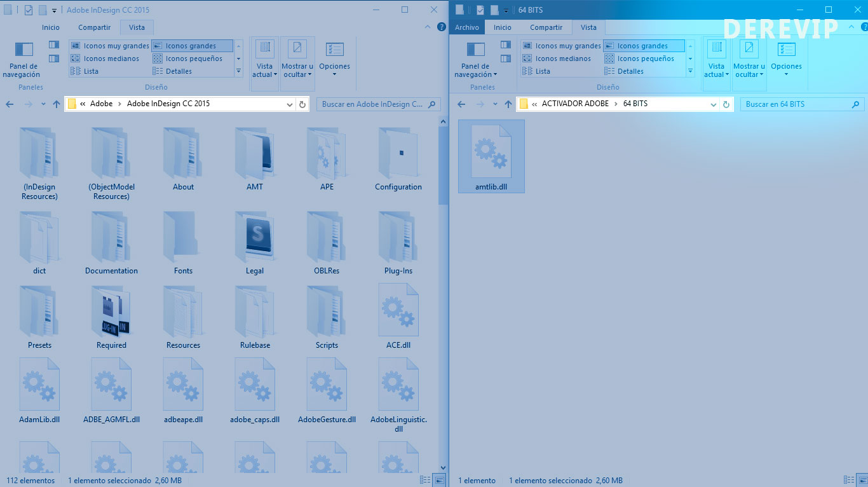Image resolution: width=868 pixels, height=487 pixels.
Task: Refresh the 64 BITS folder view
Action: [x=726, y=104]
